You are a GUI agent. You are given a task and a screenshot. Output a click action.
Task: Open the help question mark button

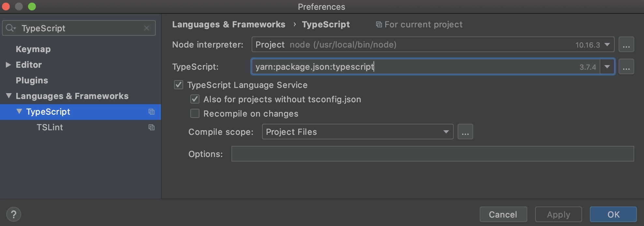point(14,214)
